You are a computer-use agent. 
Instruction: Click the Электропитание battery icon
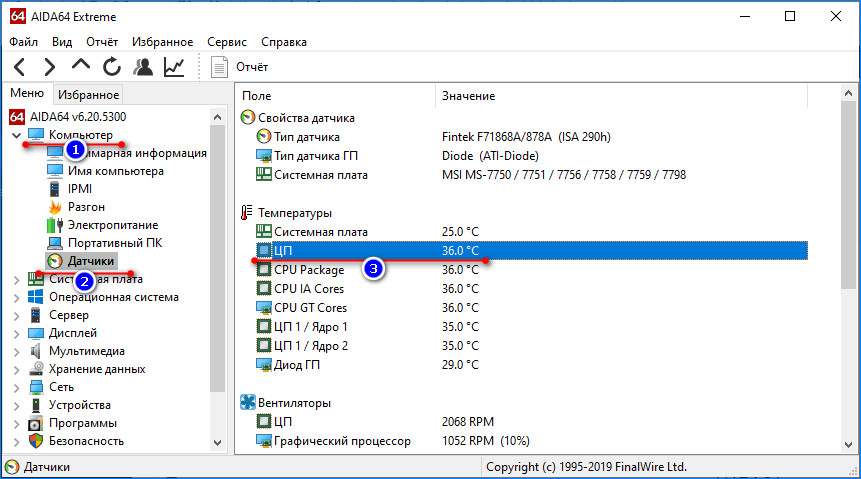click(55, 225)
